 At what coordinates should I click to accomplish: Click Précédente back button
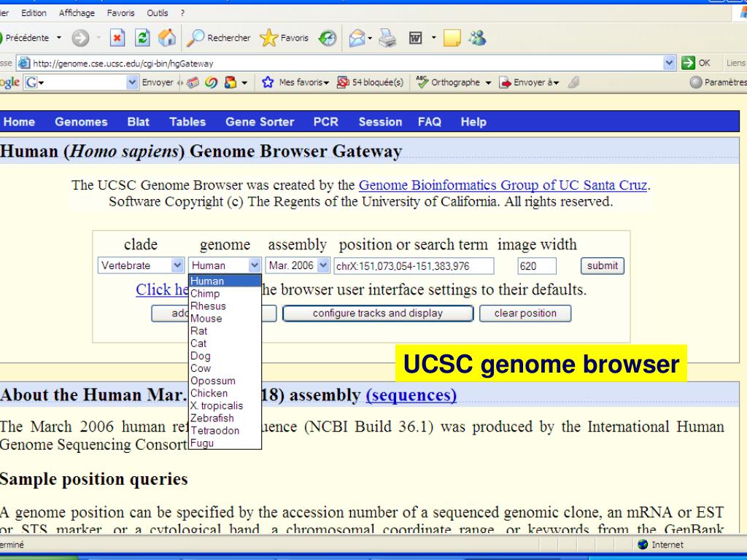point(25,38)
